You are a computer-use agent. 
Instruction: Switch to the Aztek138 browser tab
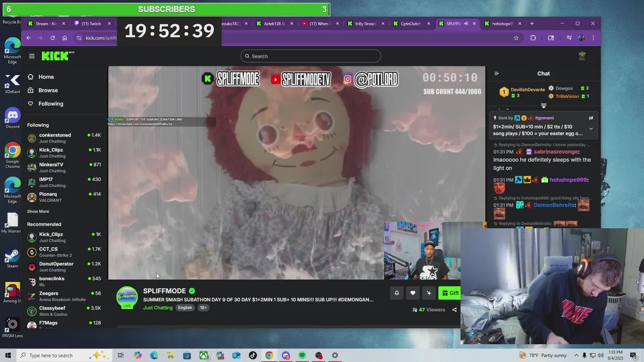tap(273, 24)
